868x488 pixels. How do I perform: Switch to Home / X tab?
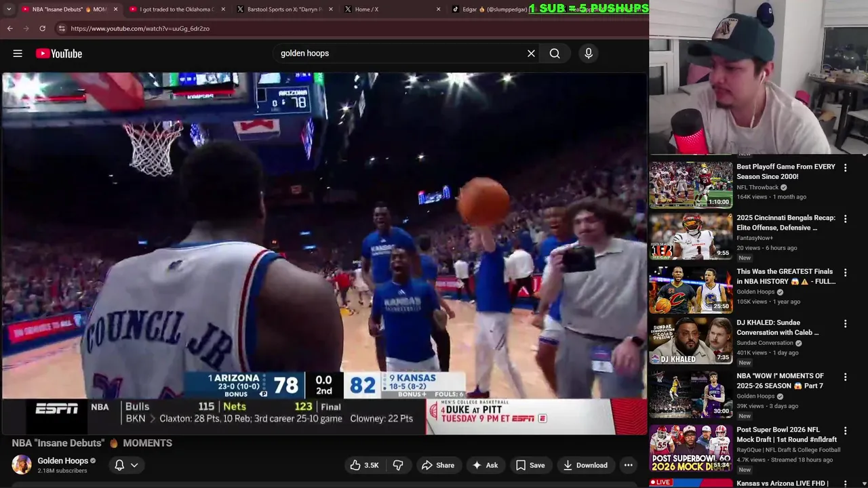pos(392,9)
